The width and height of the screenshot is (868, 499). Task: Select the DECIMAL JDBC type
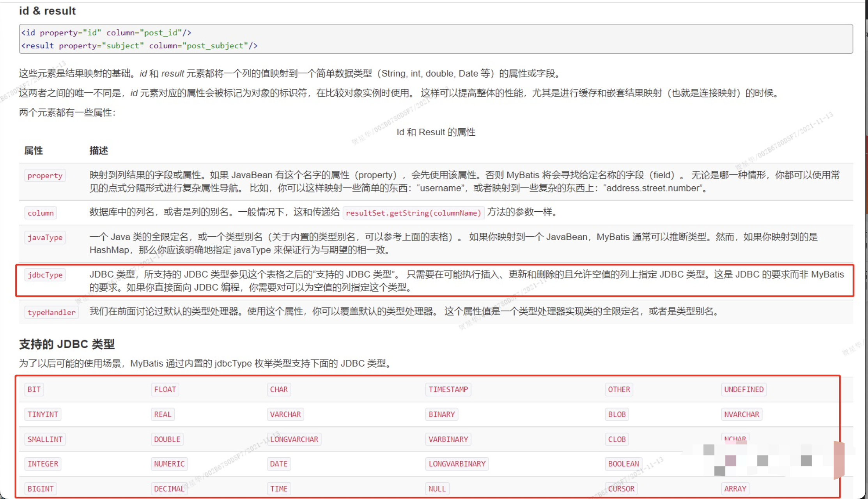(x=169, y=488)
